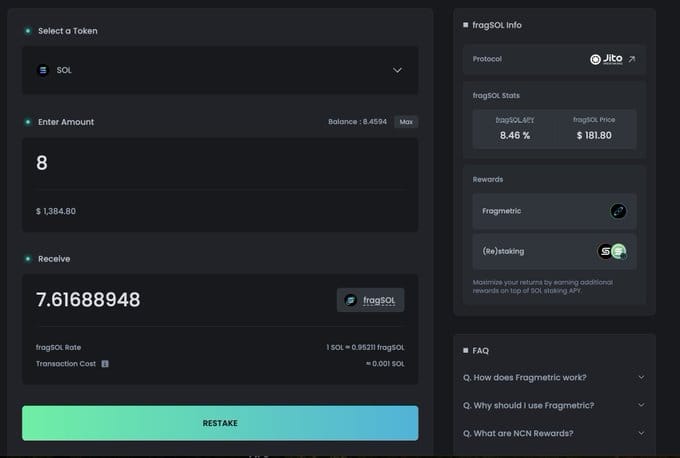Open the Jito protocol external link arrow
Screen dimensions: 680x458
coord(632,59)
